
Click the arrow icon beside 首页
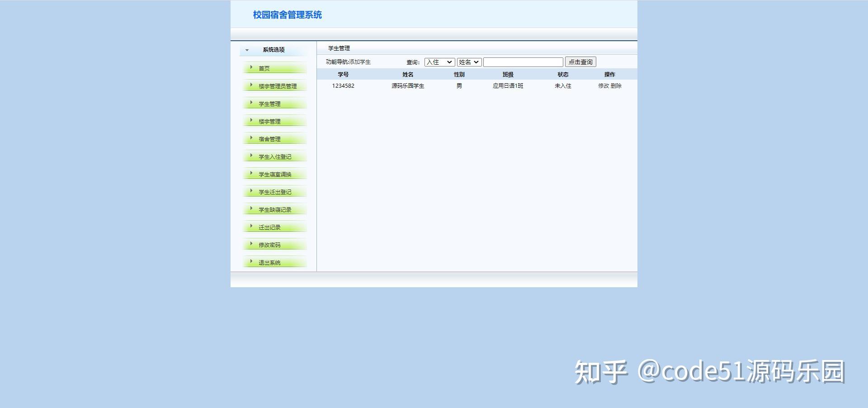(252, 68)
